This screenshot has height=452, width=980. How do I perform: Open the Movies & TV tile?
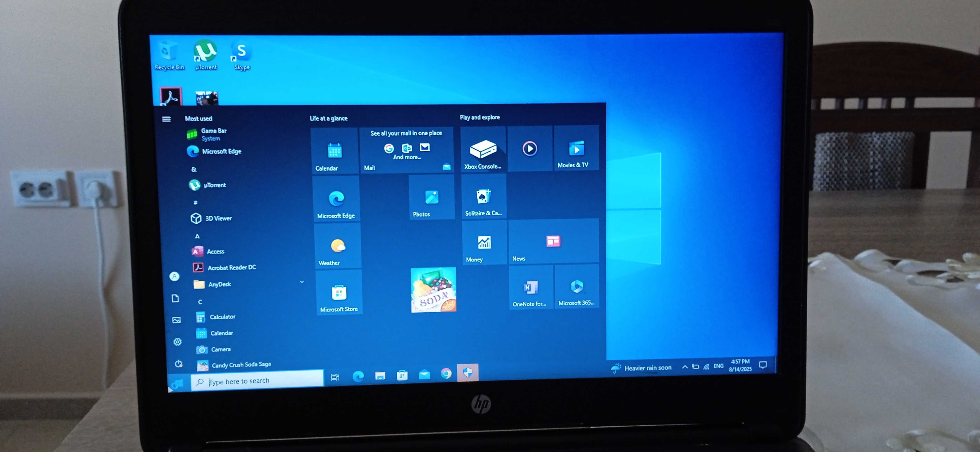pos(576,148)
